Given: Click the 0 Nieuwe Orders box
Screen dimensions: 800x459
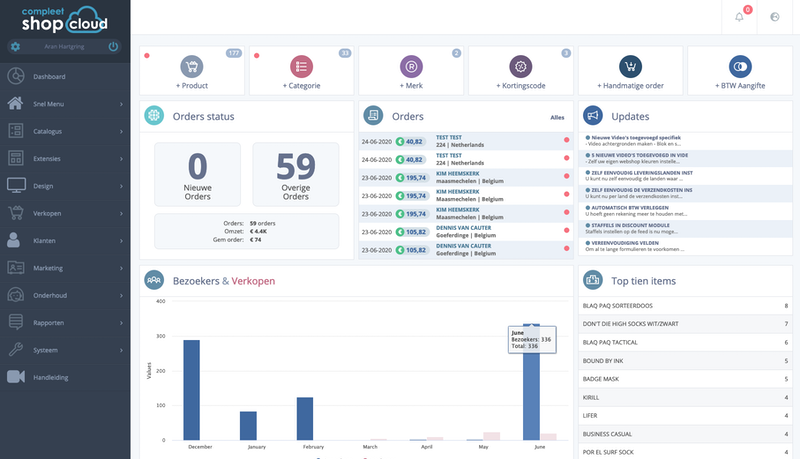Looking at the screenshot, I should pos(197,174).
